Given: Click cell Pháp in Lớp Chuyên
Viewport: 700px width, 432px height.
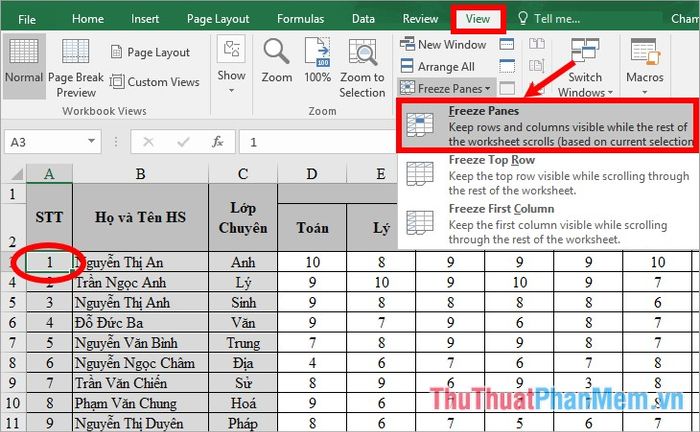Looking at the screenshot, I should tap(243, 423).
